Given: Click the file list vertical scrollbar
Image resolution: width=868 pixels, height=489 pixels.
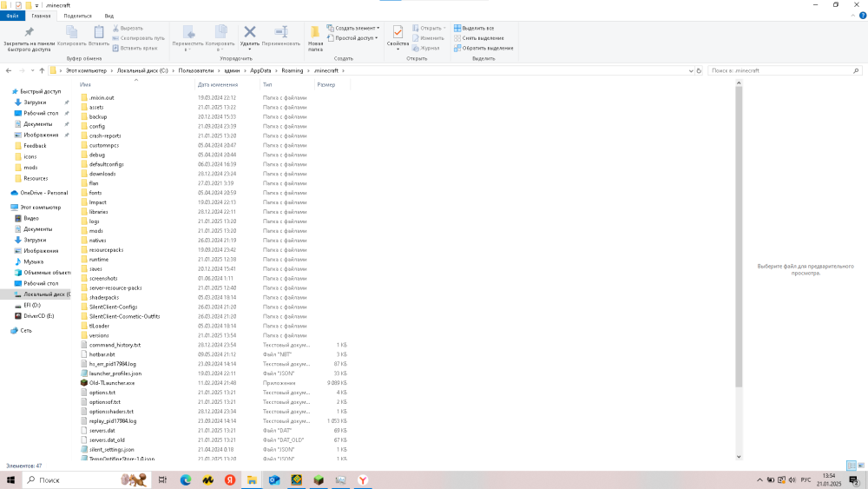Looking at the screenshot, I should tap(739, 237).
